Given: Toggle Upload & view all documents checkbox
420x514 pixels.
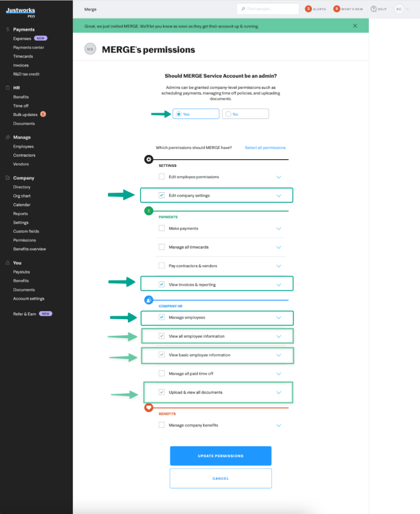Looking at the screenshot, I should click(162, 392).
